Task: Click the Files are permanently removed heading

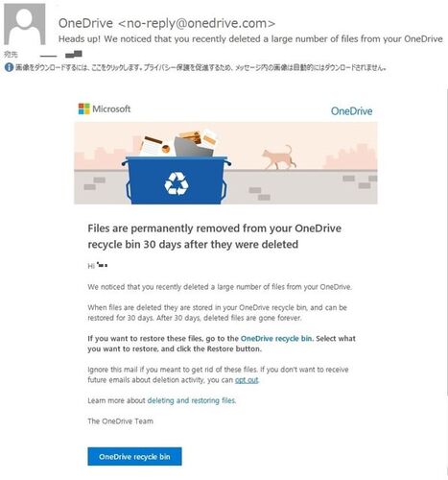Action: coord(215,236)
